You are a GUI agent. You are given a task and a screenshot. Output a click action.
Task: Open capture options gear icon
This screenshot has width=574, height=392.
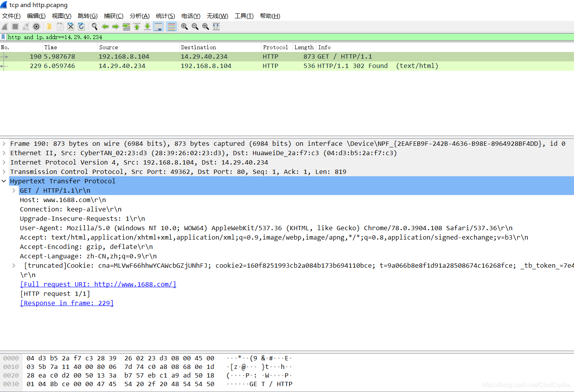tap(36, 27)
